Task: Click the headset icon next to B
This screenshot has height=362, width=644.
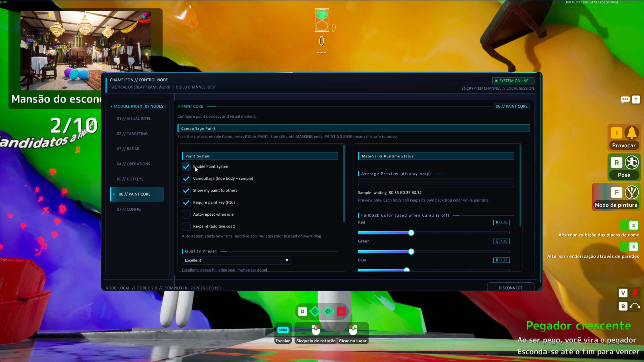Action: click(x=635, y=306)
